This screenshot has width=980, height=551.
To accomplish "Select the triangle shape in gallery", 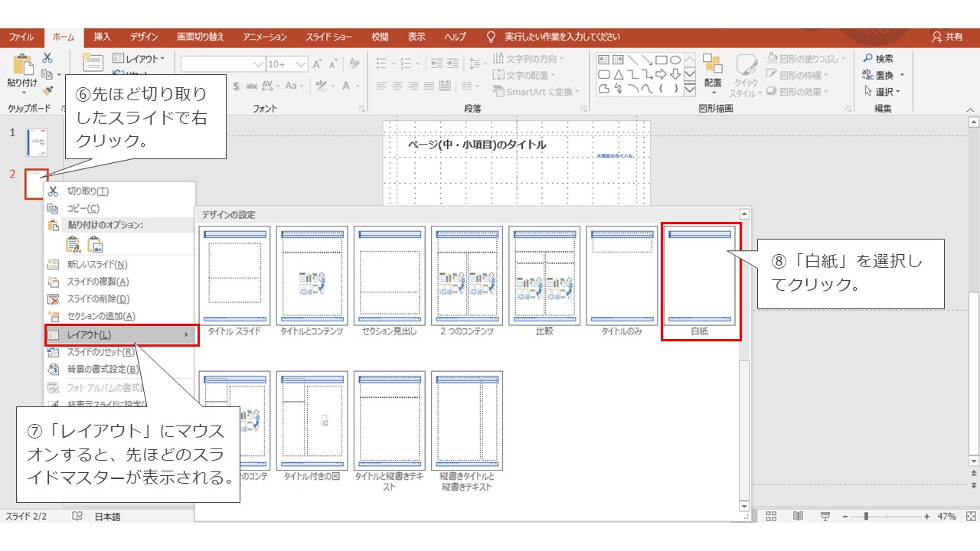I will click(x=618, y=74).
